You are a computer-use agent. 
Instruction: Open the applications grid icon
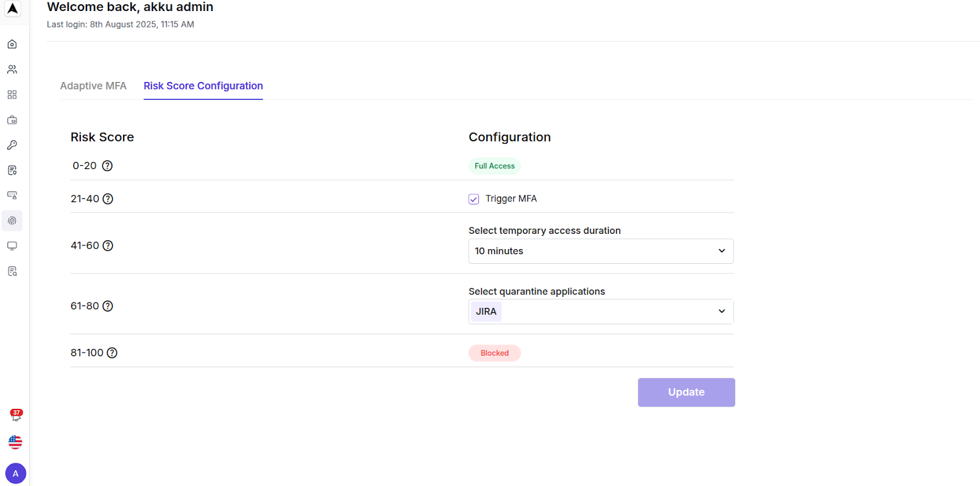[12, 95]
